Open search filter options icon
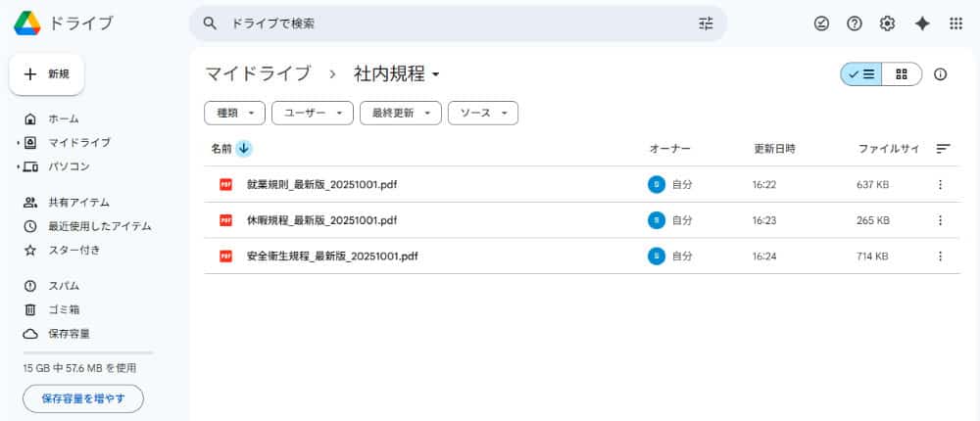Viewport: 980px width, 421px height. tap(706, 23)
